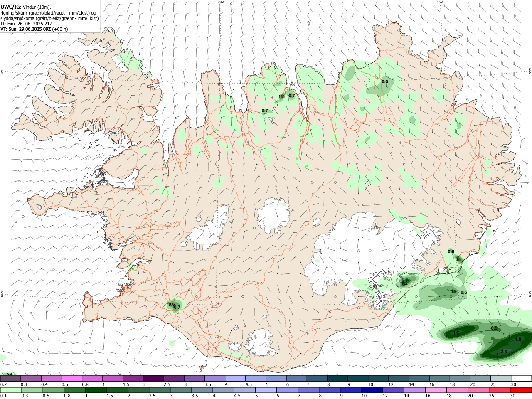Click the '(+60 h)' forecast offset
The image size is (532, 399).
(x=60, y=29)
